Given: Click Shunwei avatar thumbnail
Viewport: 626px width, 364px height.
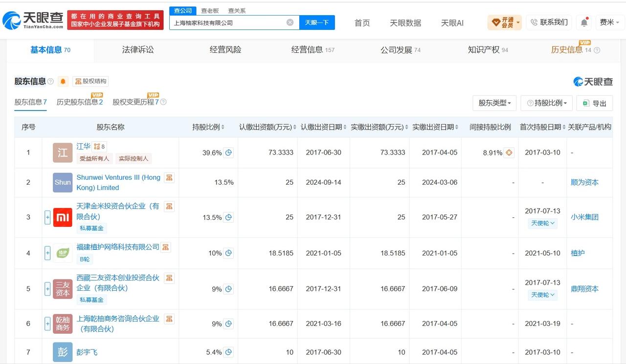Looking at the screenshot, I should (x=63, y=182).
